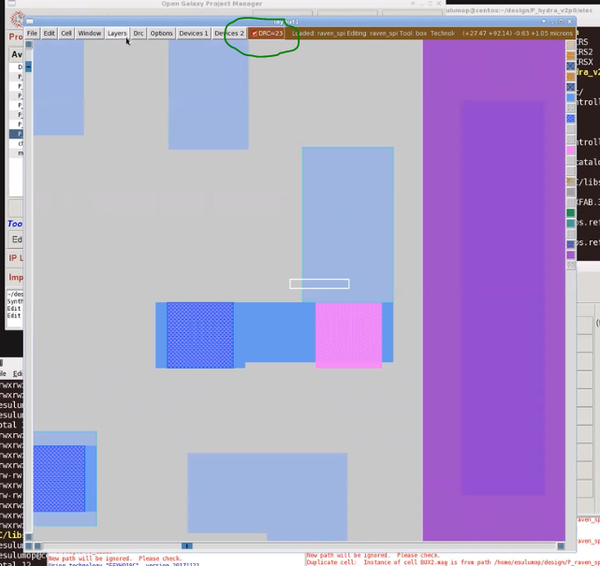600x566 pixels.
Task: Expand the Options menu button
Action: pyautogui.click(x=161, y=33)
